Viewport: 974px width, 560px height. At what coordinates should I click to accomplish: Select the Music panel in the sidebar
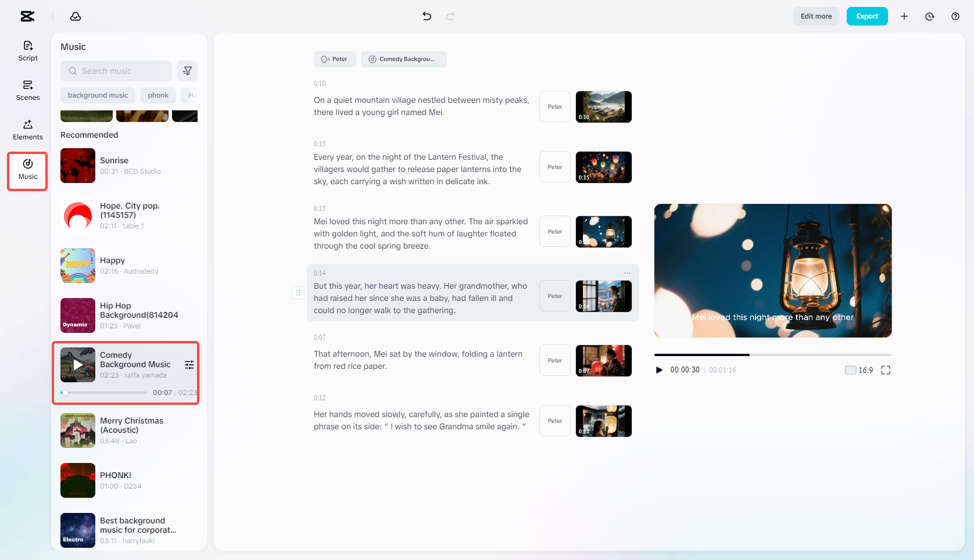pyautogui.click(x=27, y=170)
